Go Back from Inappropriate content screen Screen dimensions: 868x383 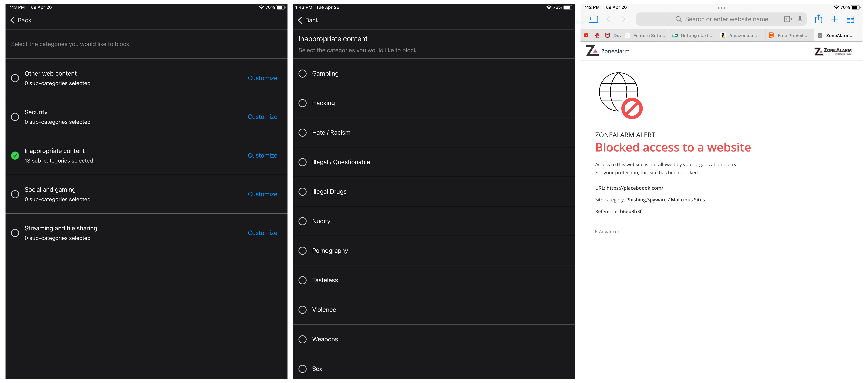308,20
